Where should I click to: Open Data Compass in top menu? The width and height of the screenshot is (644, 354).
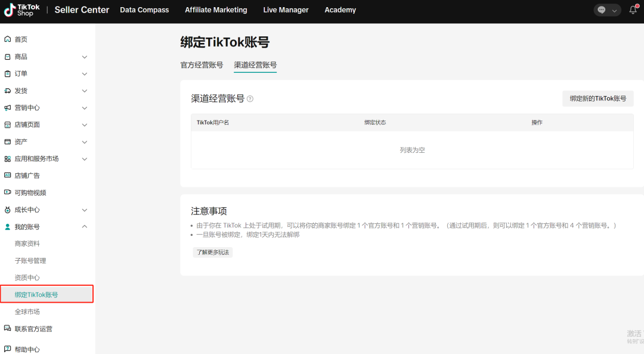(x=144, y=10)
